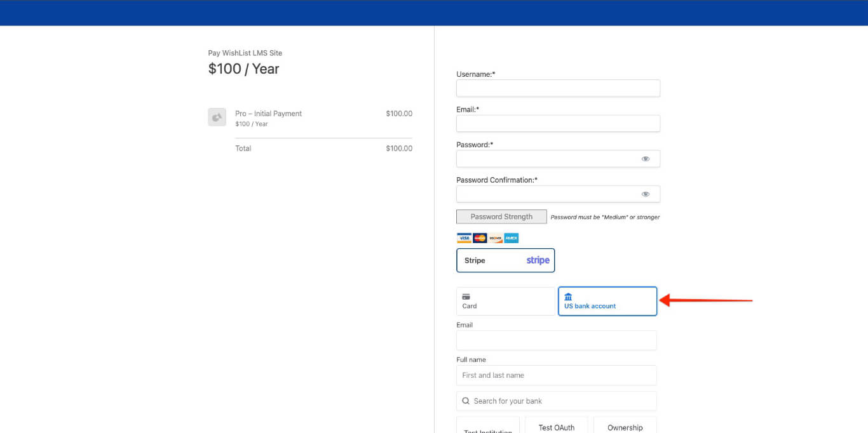Choose the Test Institution bank
This screenshot has width=868, height=433.
click(x=488, y=428)
